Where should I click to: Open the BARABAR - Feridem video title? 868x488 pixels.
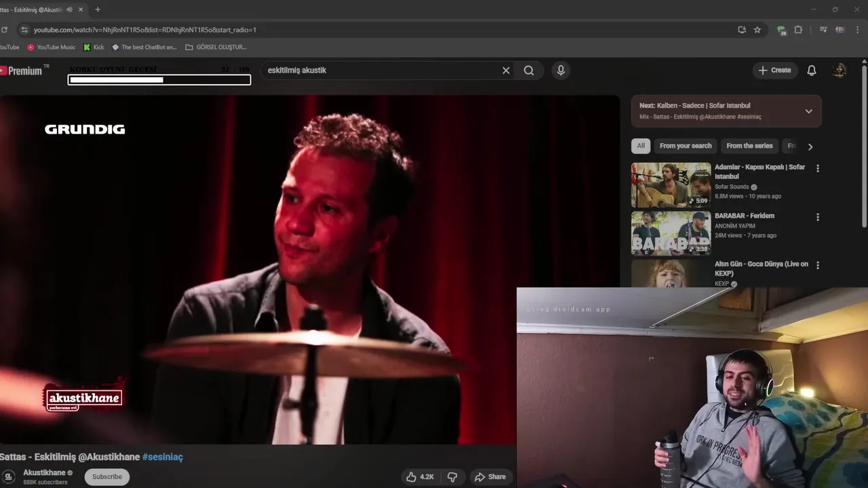click(x=744, y=216)
